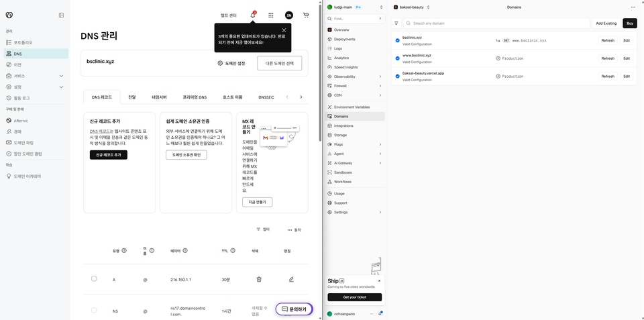
Task: Select the A record checkbox
Action: [94, 278]
